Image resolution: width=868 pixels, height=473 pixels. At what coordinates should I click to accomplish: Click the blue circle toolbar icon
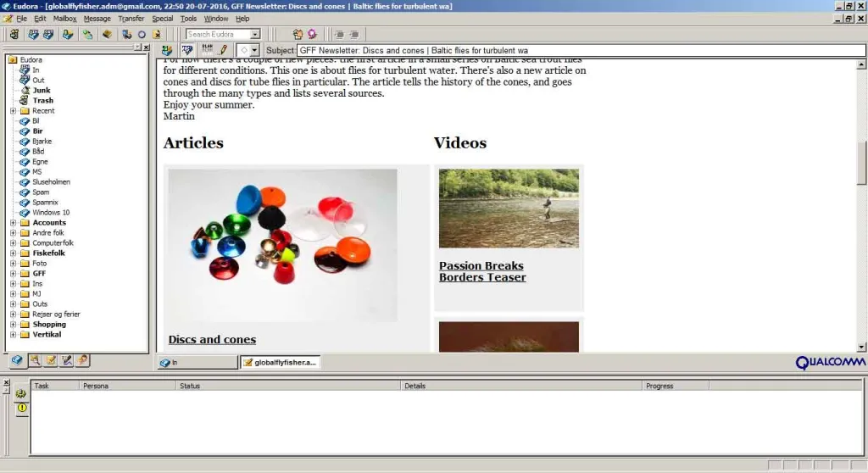142,35
